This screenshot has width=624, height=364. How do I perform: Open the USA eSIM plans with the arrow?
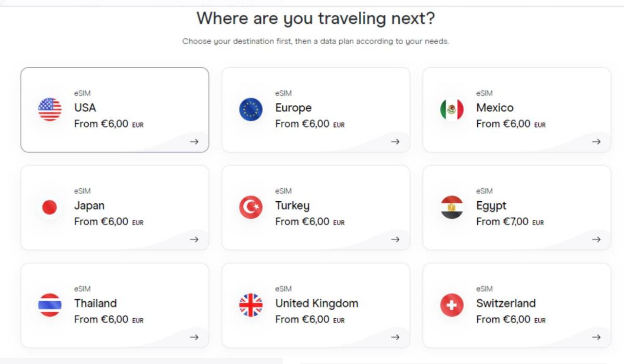coord(195,141)
